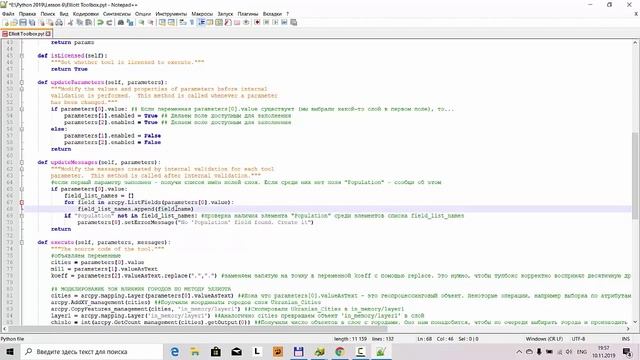Image resolution: width=640 pixels, height=360 pixels.
Task: Open Chrome from the taskbar
Action: point(340,351)
